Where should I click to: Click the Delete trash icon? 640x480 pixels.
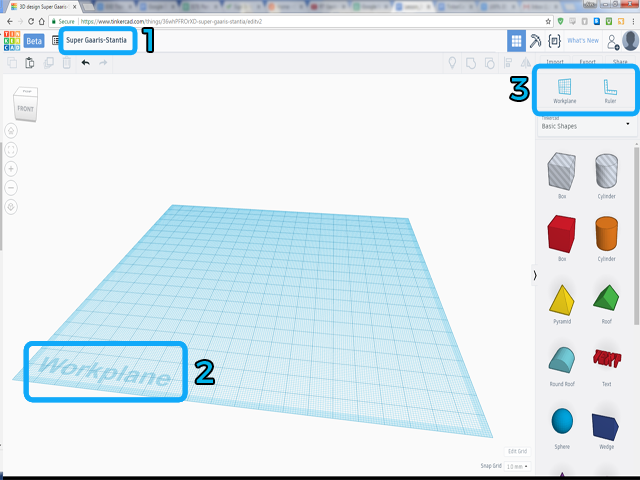[x=67, y=63]
